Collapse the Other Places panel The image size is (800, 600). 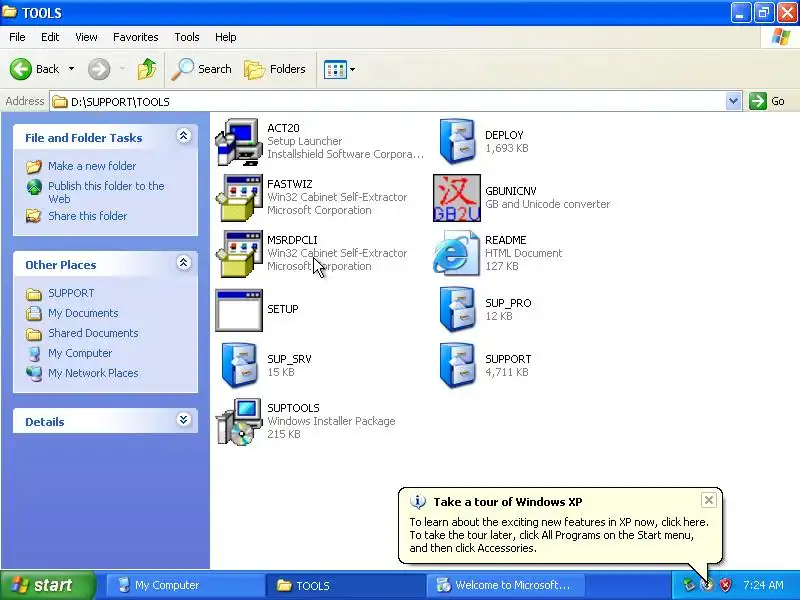coord(184,263)
